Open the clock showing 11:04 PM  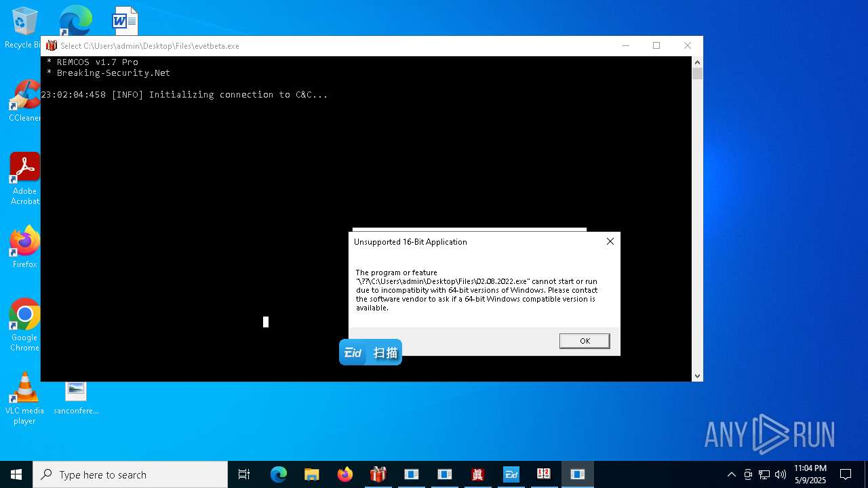click(810, 474)
